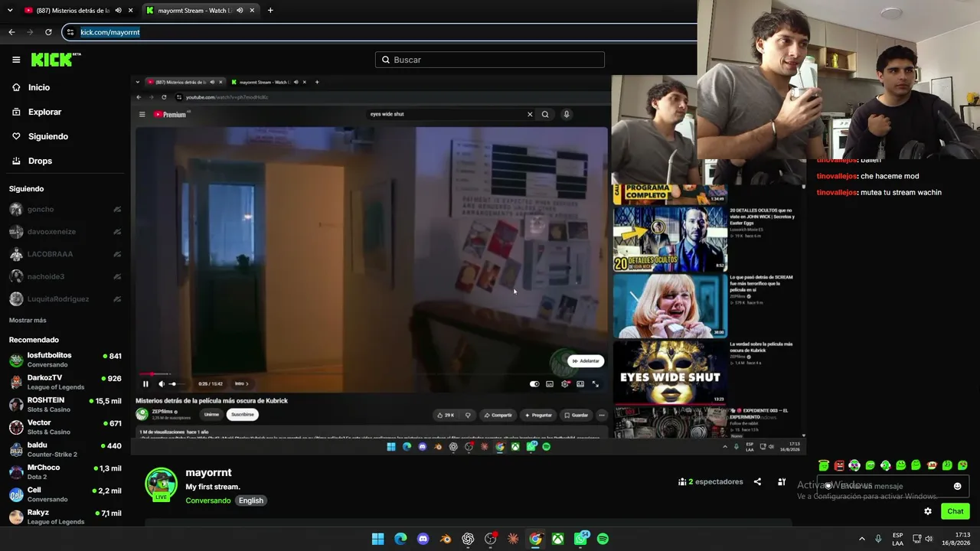Open the Siguiendo sidebar item
The width and height of the screenshot is (980, 551).
pos(47,136)
